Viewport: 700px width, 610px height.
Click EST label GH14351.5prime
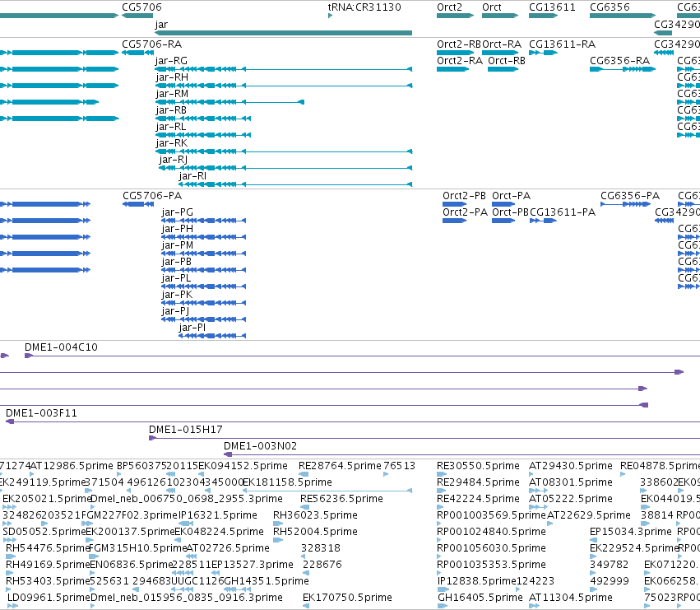coord(266,581)
